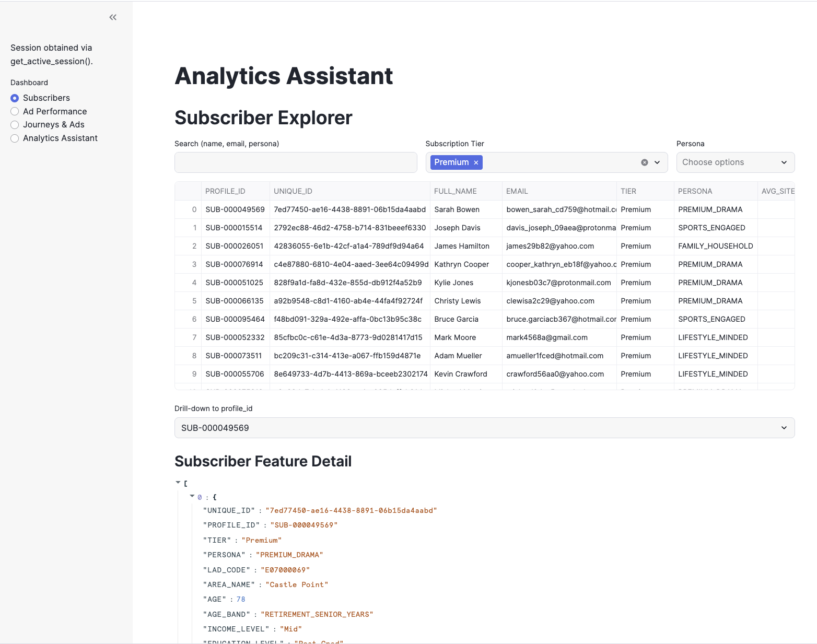Screen dimensions: 817x644
Task: Open Subscription Tier dropdown chevron
Action: (657, 162)
